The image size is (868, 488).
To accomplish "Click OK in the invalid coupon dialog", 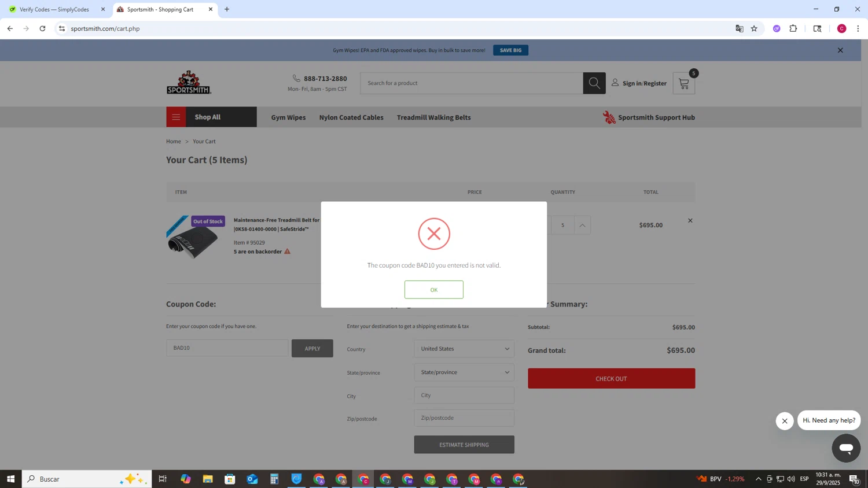I will coord(433,290).
